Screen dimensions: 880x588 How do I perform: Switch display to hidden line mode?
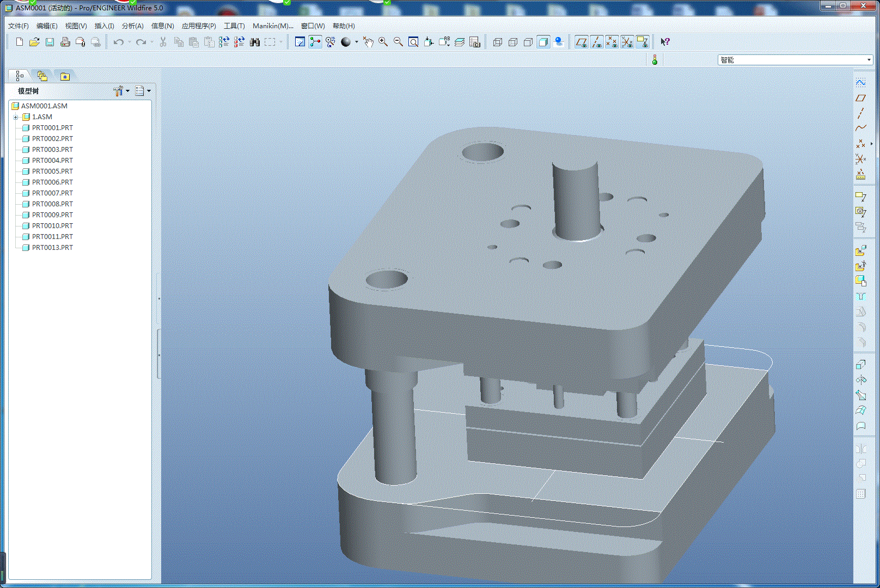(x=512, y=42)
